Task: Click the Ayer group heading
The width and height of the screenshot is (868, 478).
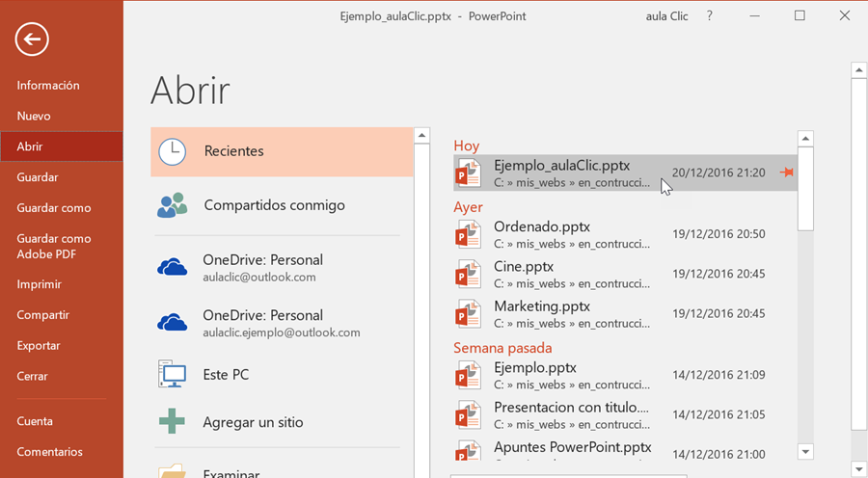Action: tap(468, 207)
